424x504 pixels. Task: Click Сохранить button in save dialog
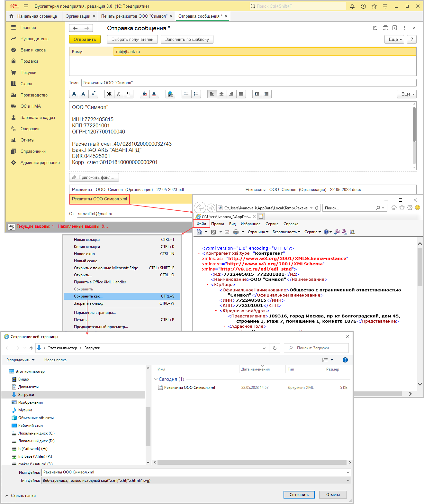tap(299, 495)
